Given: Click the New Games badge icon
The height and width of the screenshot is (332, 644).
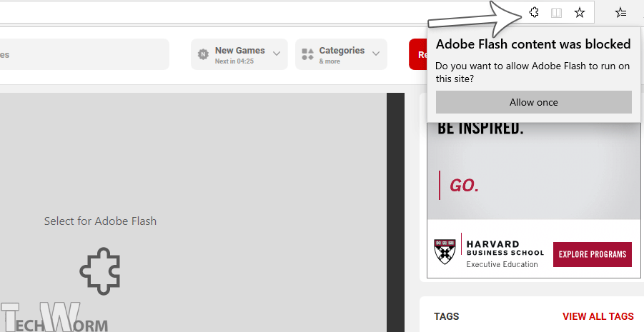Looking at the screenshot, I should click(x=203, y=54).
